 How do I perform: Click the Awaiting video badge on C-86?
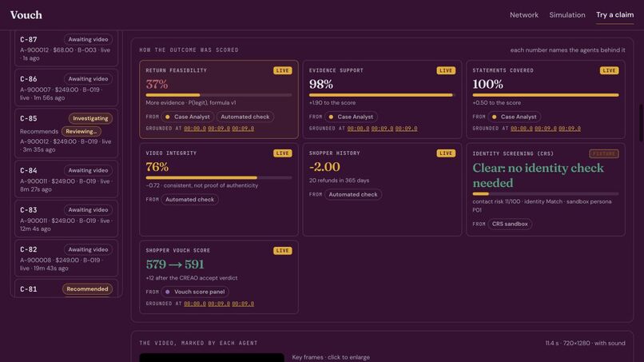click(x=88, y=79)
